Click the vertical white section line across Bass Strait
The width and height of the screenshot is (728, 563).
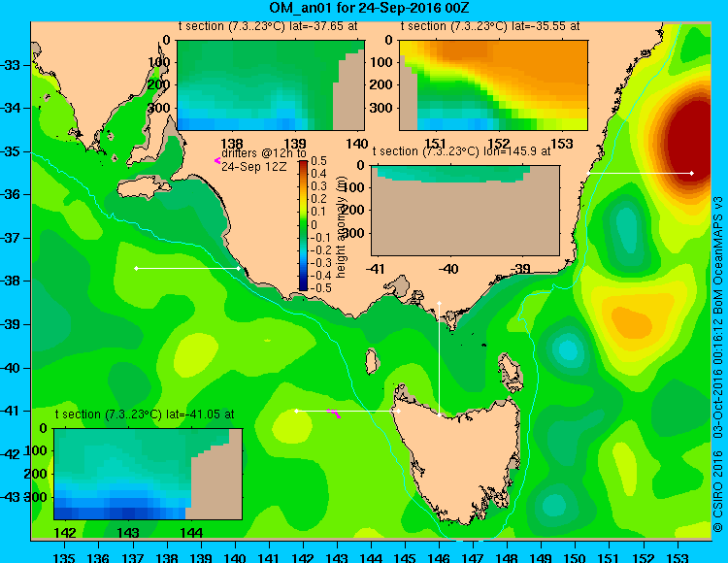pos(439,359)
